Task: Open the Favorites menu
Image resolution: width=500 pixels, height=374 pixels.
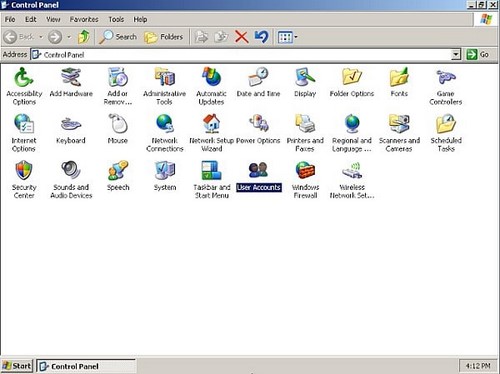Action: pyautogui.click(x=84, y=19)
